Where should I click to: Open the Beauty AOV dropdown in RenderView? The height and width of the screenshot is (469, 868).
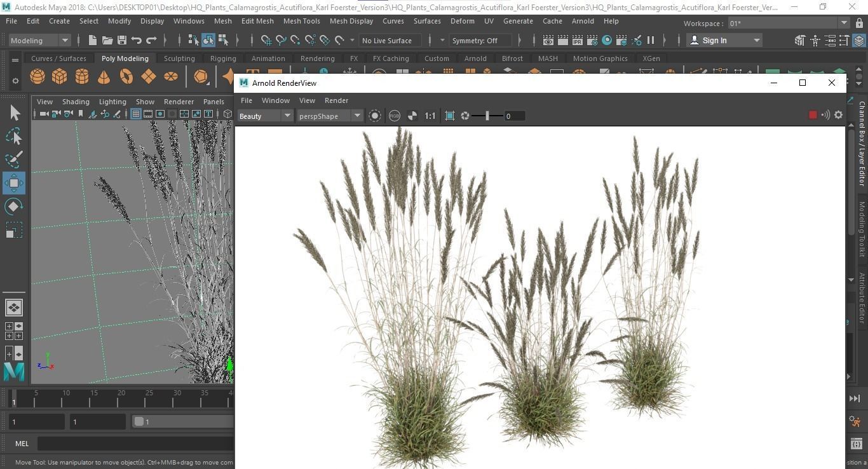pos(264,116)
